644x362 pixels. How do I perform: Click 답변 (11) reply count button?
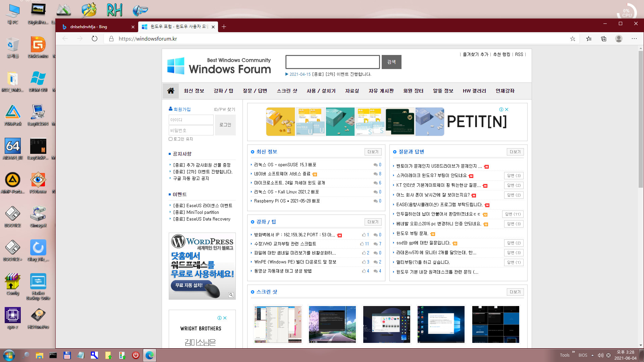click(x=513, y=214)
